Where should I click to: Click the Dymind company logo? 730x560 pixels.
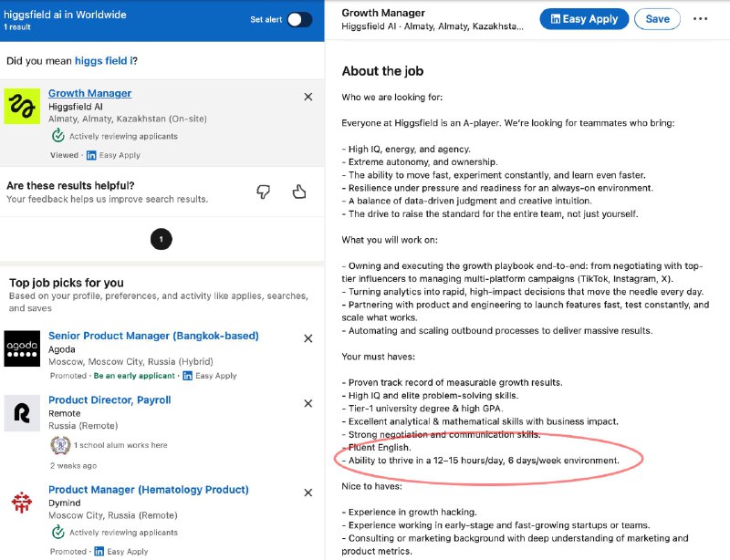coord(22,503)
